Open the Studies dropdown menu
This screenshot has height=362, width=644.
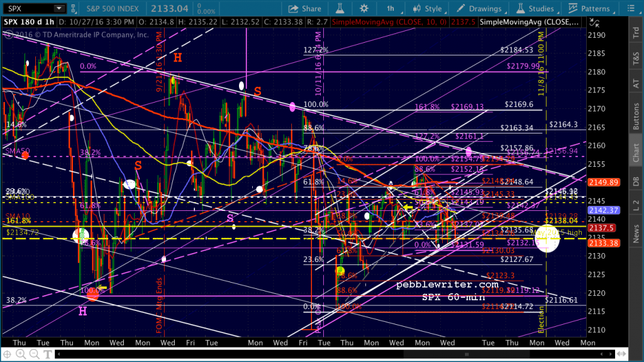pos(535,9)
